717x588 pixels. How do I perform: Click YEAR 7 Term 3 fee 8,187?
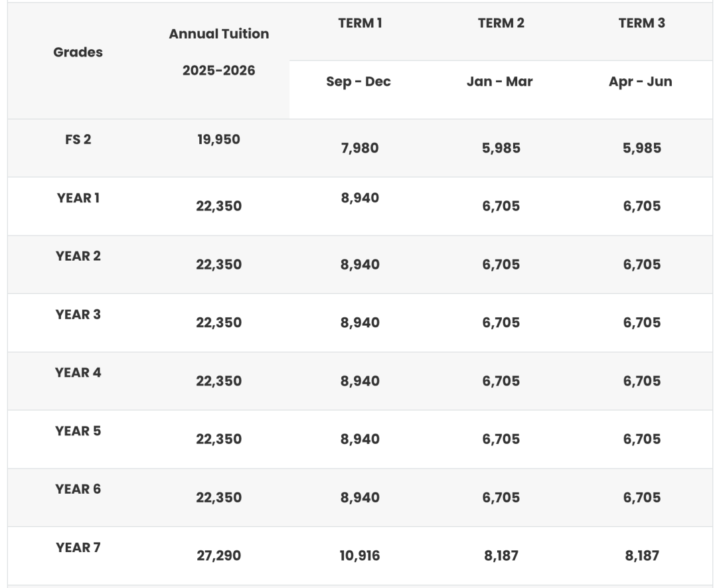coord(642,556)
